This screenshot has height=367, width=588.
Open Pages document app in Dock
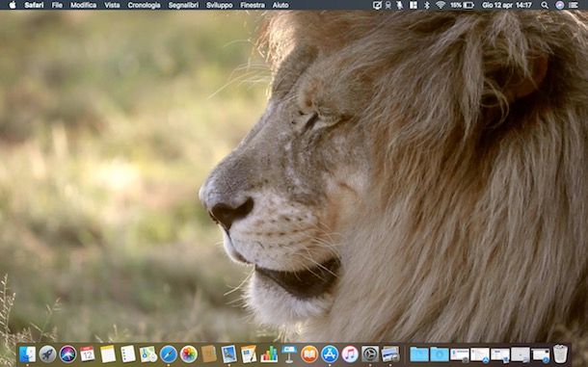coord(249,354)
